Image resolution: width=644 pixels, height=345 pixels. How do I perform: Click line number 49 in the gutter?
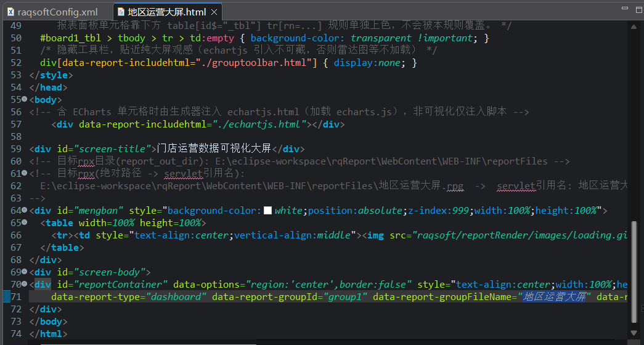point(15,26)
